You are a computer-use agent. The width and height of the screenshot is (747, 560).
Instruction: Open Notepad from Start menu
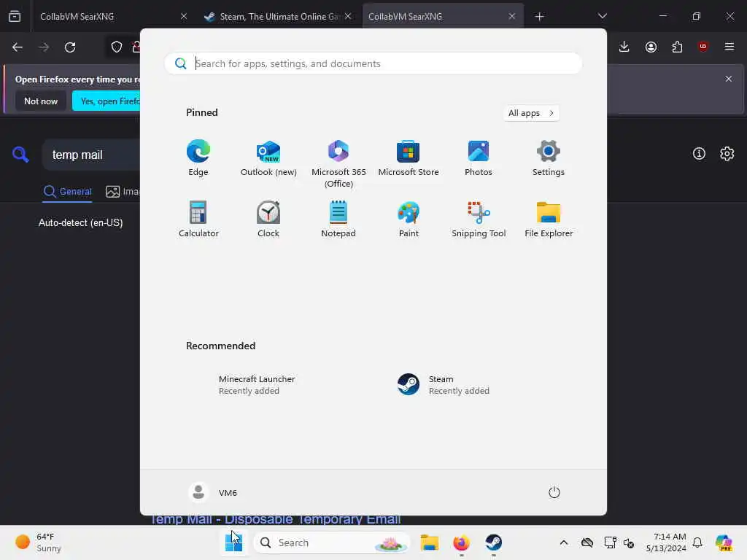338,219
